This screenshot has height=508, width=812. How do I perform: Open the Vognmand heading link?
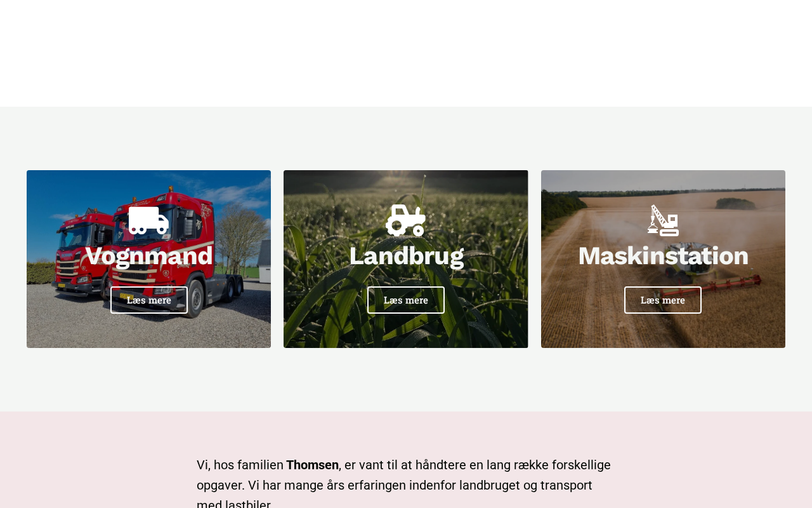pos(148,256)
